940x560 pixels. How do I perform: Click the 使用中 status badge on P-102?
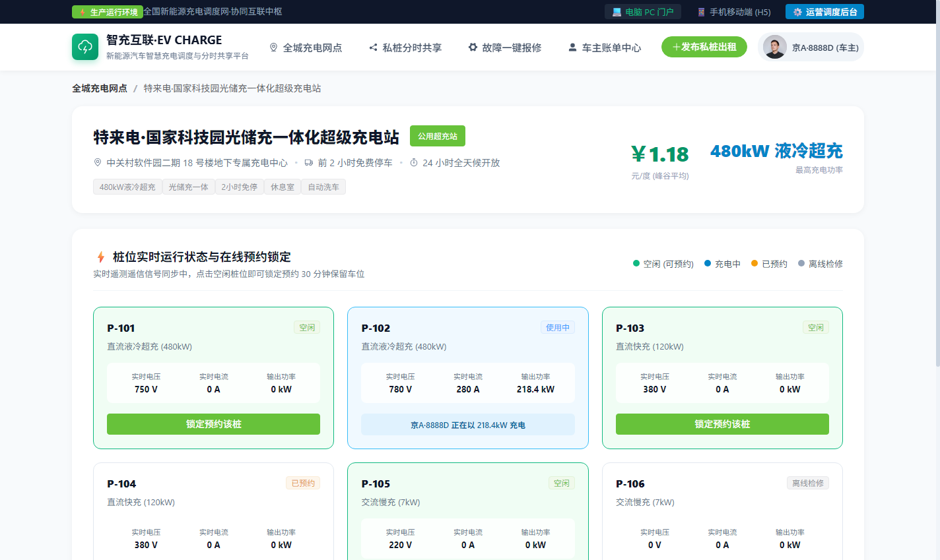pos(558,327)
